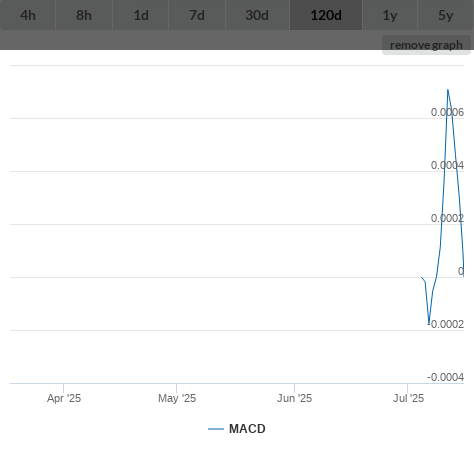Click the Apr '25 x-axis label

coord(64,398)
